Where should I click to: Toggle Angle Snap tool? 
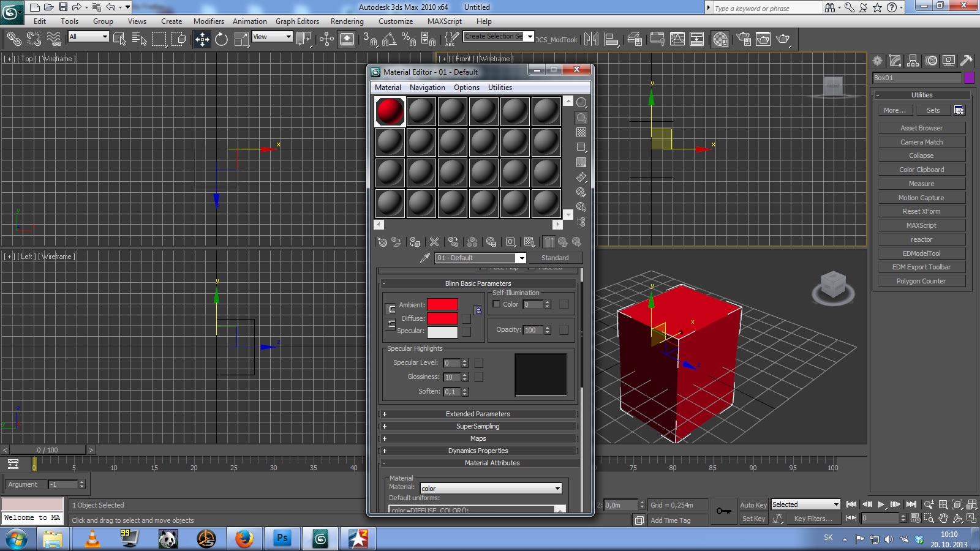tap(389, 39)
